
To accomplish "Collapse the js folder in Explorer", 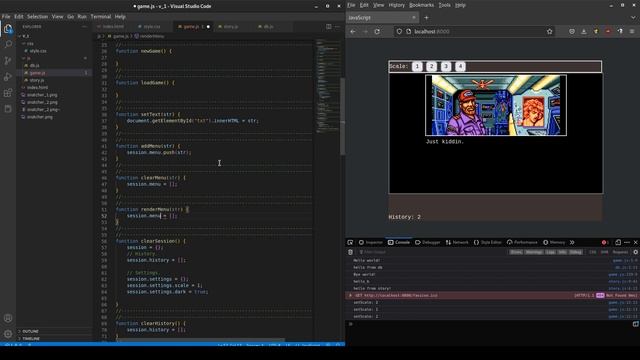I will pos(29,58).
